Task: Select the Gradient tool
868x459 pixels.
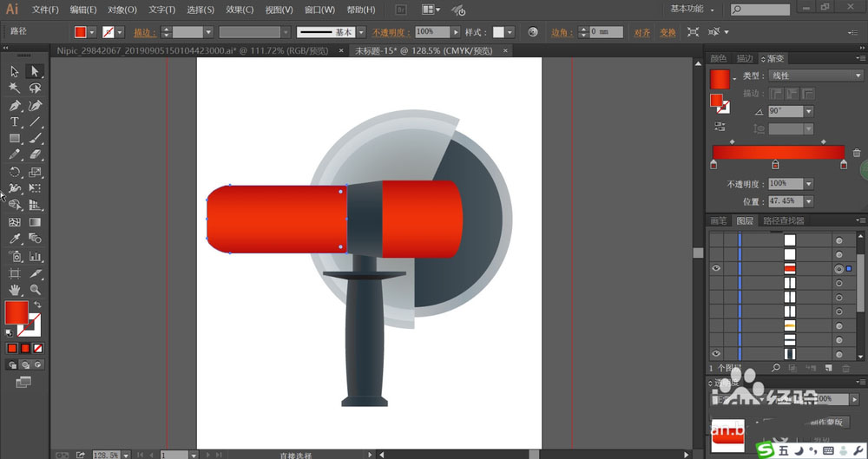Action: pos(35,222)
